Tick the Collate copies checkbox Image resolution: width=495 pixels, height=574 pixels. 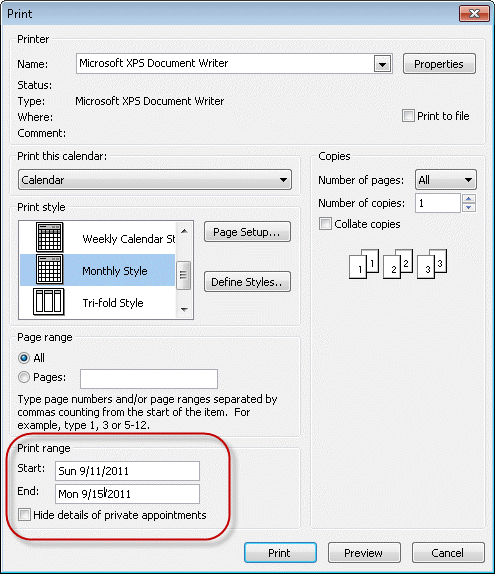[x=325, y=224]
